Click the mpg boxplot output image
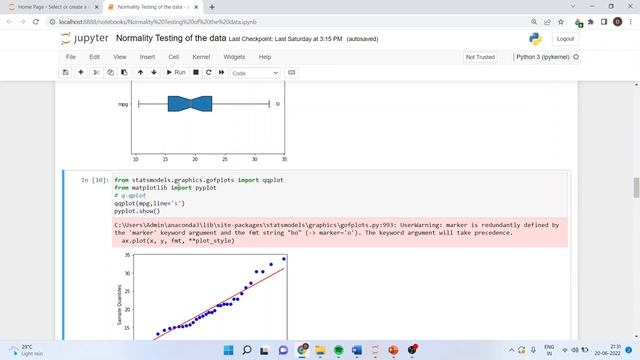The image size is (640, 360). 202,122
